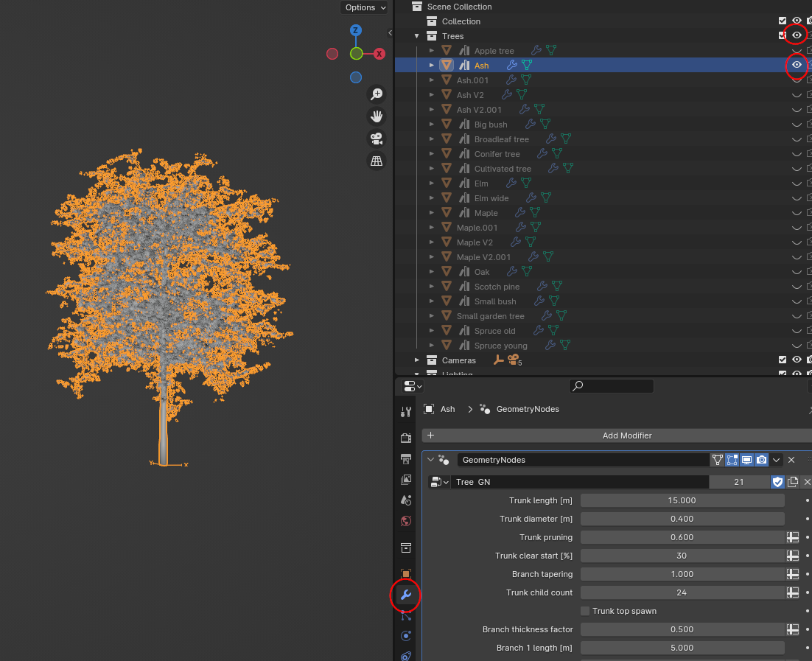Open the GeometryNodes modifier extras dropdown
Image resolution: width=812 pixels, height=661 pixels.
776,460
